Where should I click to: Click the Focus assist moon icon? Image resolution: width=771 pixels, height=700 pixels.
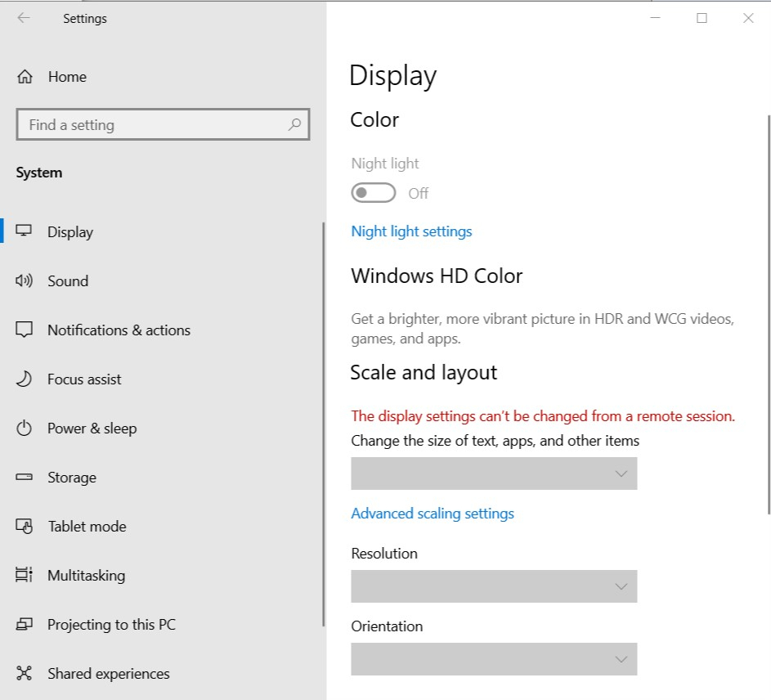pyautogui.click(x=24, y=379)
